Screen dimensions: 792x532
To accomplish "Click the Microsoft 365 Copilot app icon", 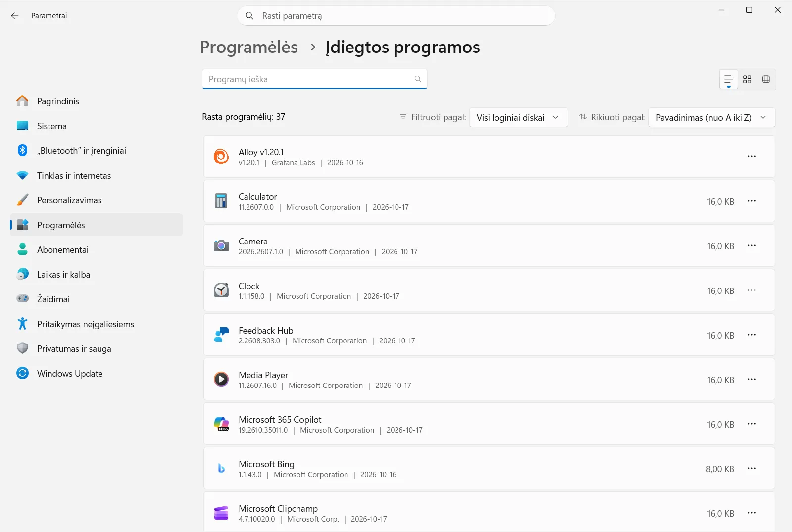I will (x=221, y=424).
